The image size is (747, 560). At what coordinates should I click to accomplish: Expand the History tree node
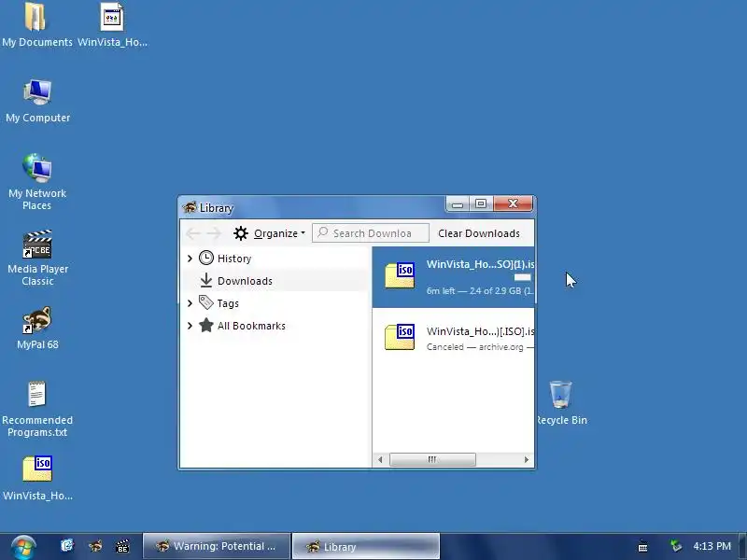pyautogui.click(x=190, y=259)
